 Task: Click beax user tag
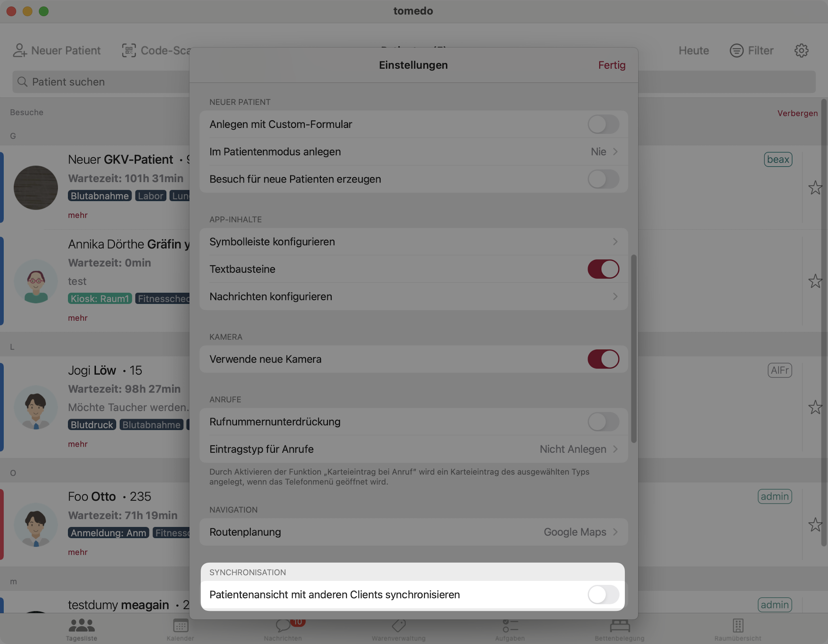click(x=778, y=159)
